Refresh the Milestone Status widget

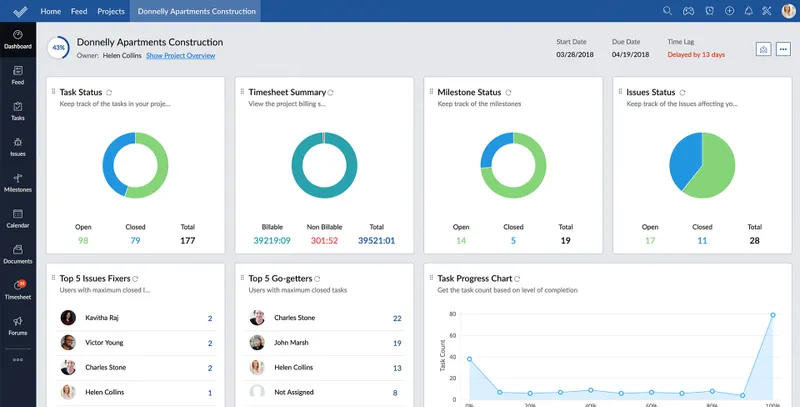click(508, 93)
